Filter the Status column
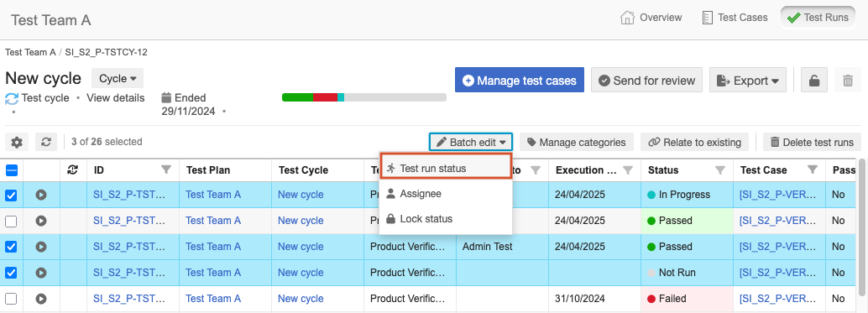The height and width of the screenshot is (313, 868). click(x=720, y=170)
